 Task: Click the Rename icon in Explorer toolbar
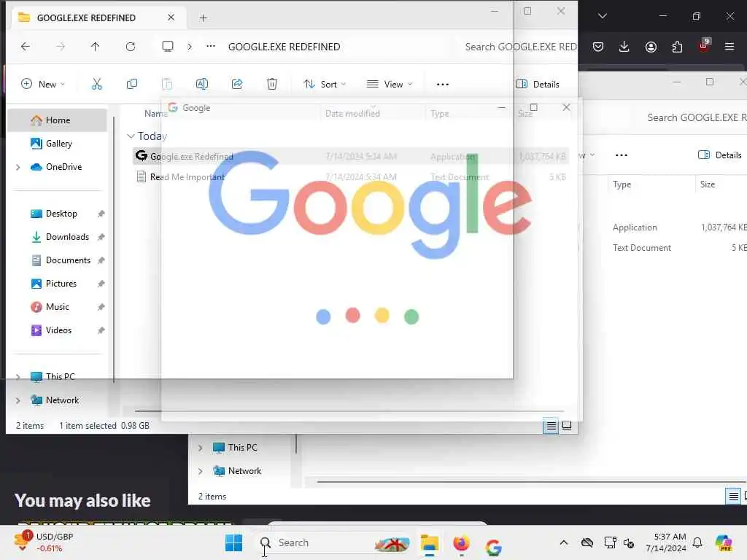click(202, 85)
